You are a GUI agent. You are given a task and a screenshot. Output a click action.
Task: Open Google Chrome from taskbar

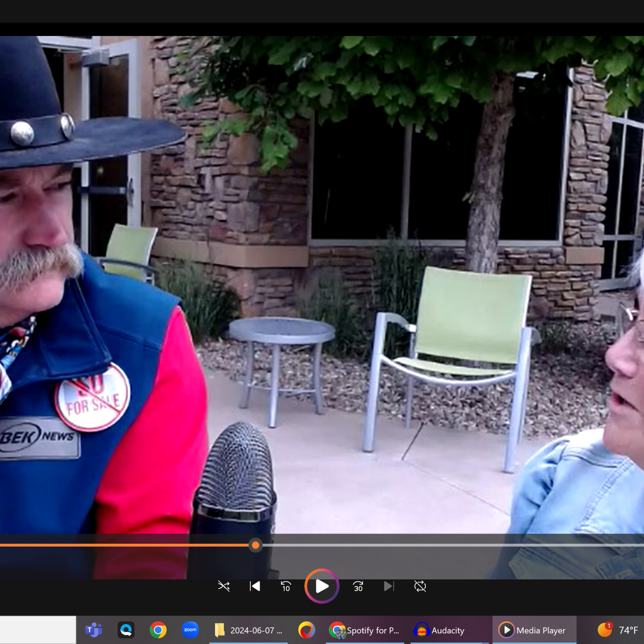pos(158,630)
